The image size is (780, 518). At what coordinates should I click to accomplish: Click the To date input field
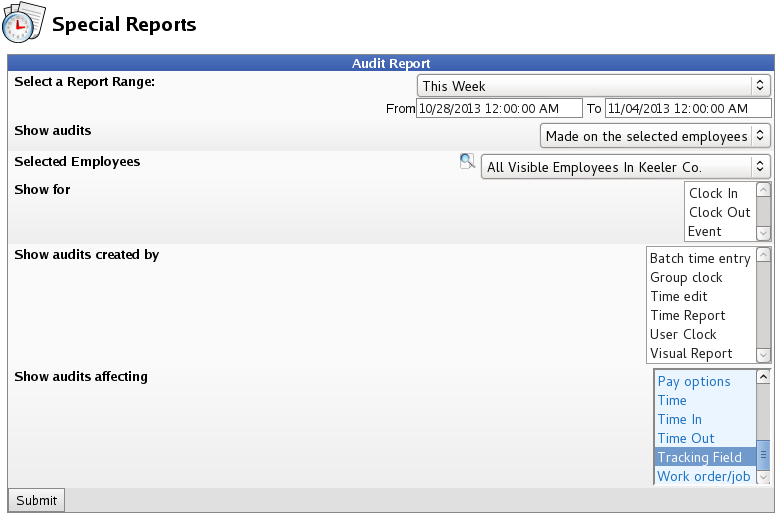click(x=688, y=108)
